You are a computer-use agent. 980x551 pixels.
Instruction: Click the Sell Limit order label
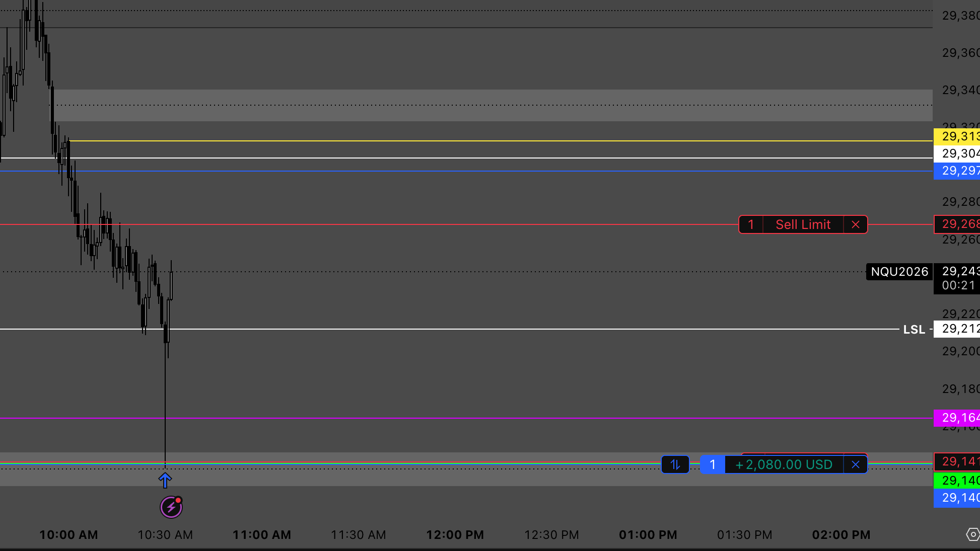tap(803, 224)
